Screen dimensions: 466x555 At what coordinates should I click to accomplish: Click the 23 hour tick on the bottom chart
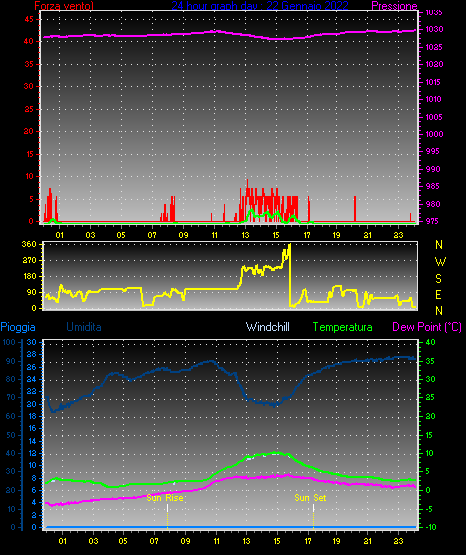[399, 541]
